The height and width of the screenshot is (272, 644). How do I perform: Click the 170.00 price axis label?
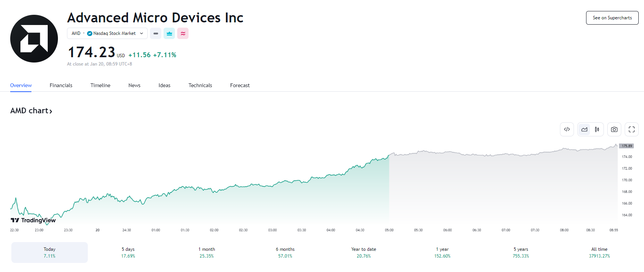pos(627,180)
